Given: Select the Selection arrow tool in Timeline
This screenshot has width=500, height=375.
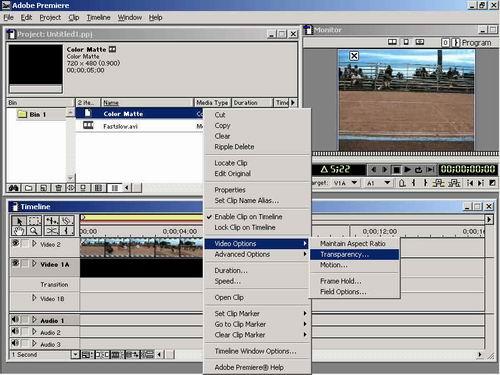Looking at the screenshot, I should [x=19, y=221].
